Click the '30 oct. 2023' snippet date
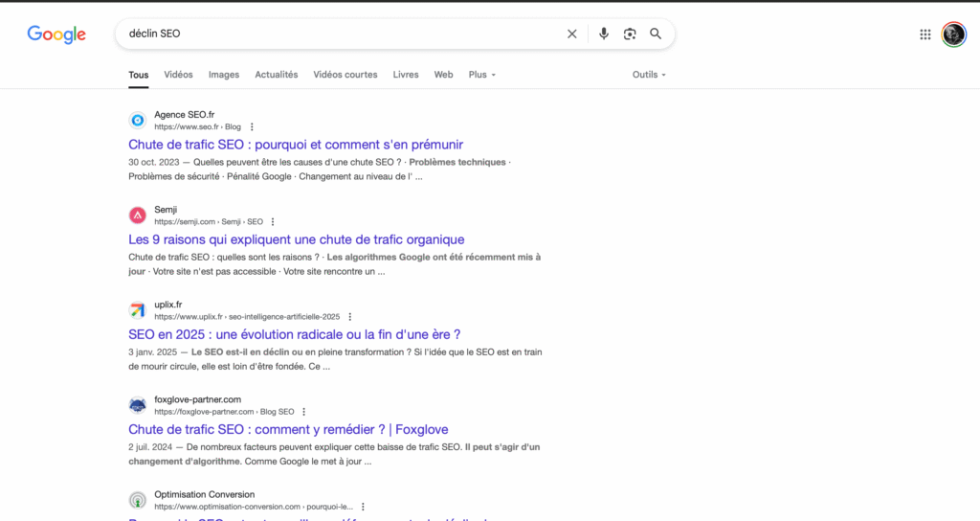The height and width of the screenshot is (521, 980). coord(154,162)
